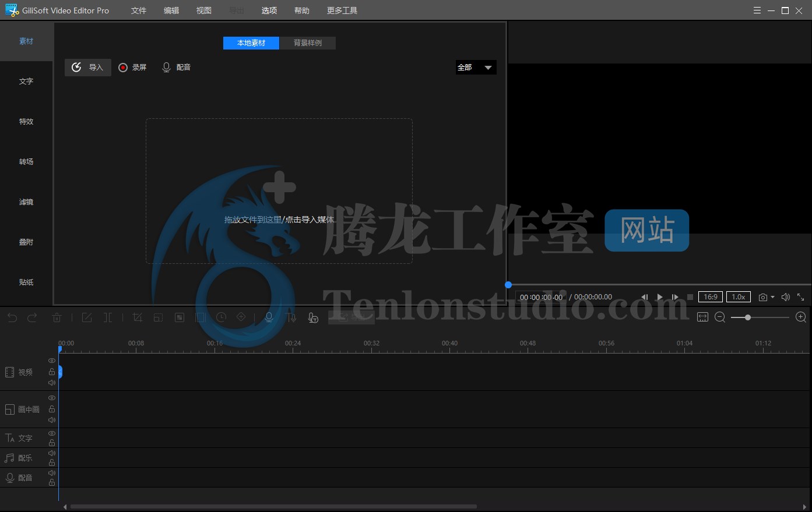Click the zoom in magnifier on timeline
Image resolution: width=812 pixels, height=512 pixels.
tap(801, 317)
